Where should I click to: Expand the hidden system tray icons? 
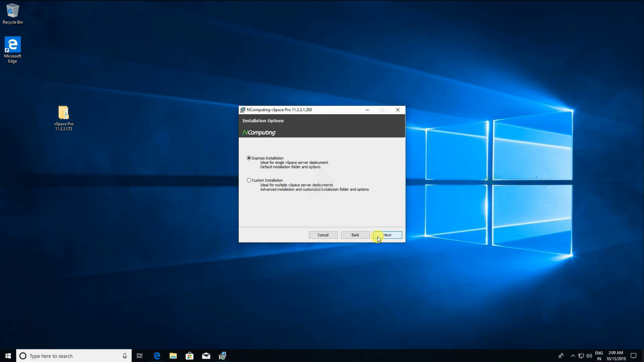573,356
